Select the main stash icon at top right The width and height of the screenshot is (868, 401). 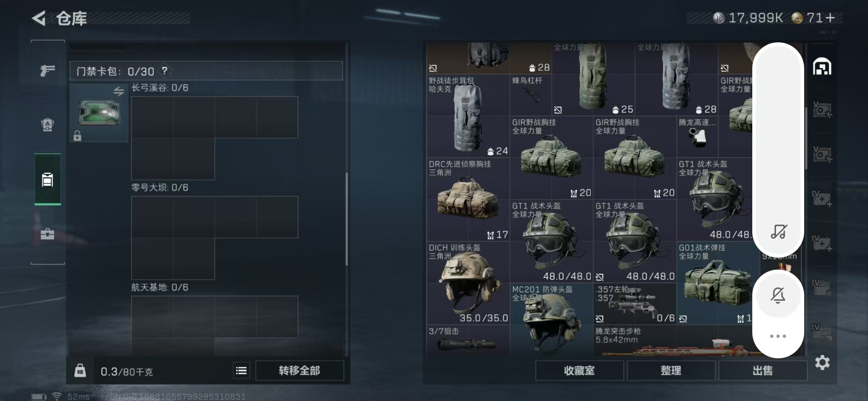822,67
